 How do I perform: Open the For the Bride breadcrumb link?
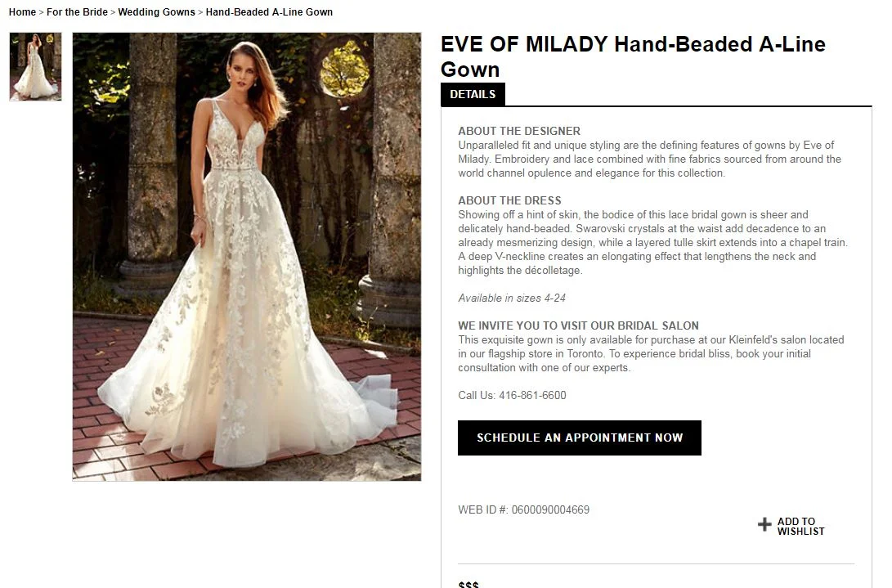[x=77, y=12]
